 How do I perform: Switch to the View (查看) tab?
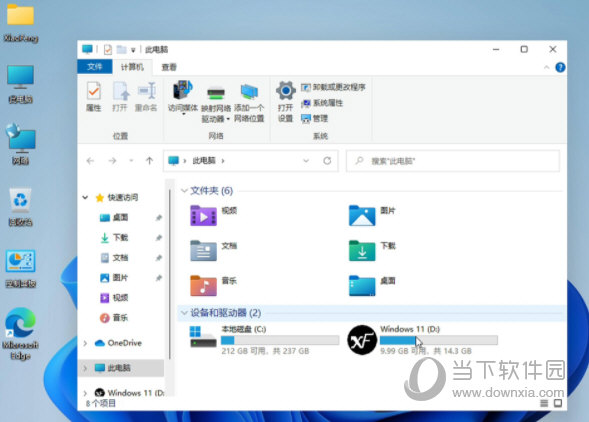click(x=169, y=67)
